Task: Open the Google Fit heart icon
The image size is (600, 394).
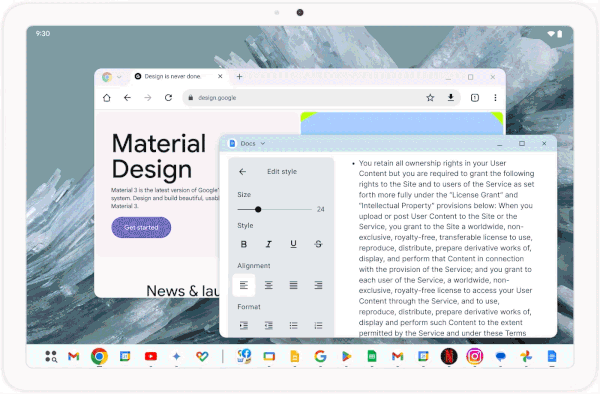Action: tap(202, 357)
